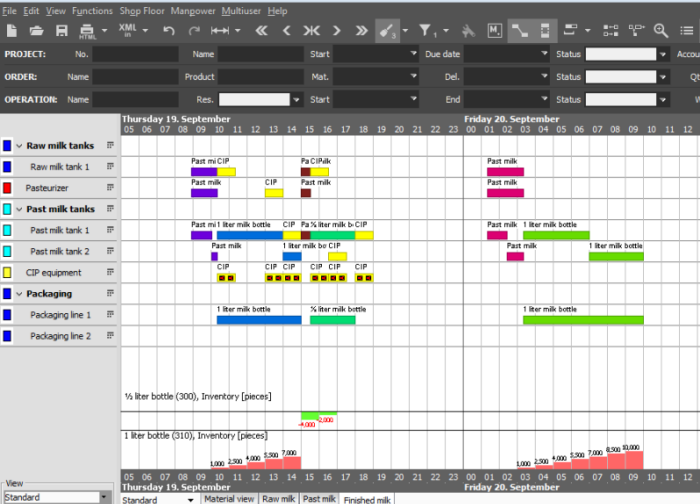Toggle the compress rows icon

coord(545,31)
